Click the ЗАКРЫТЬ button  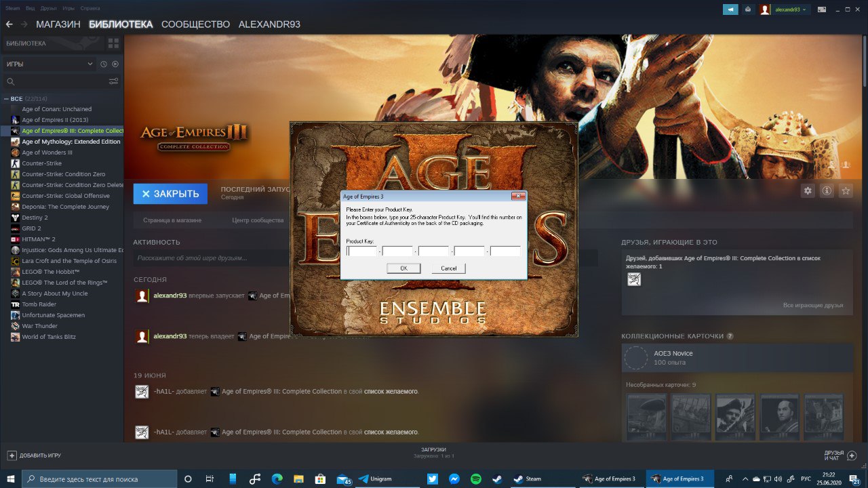coord(170,194)
